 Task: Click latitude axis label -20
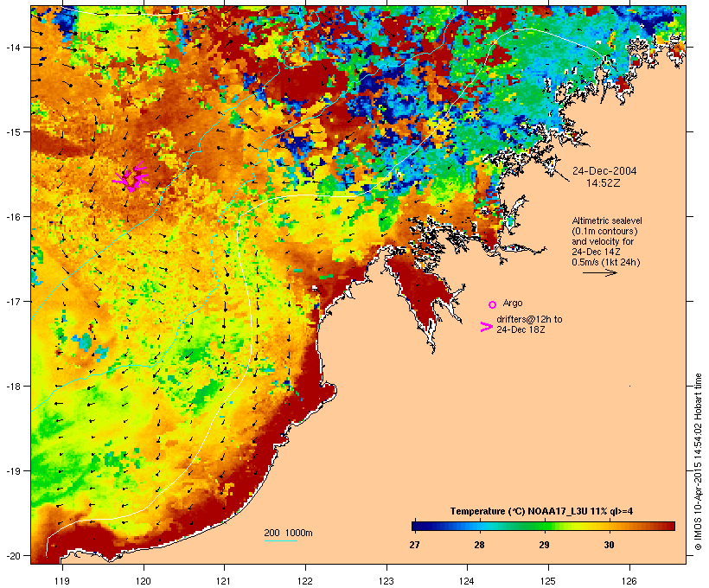coord(12,555)
